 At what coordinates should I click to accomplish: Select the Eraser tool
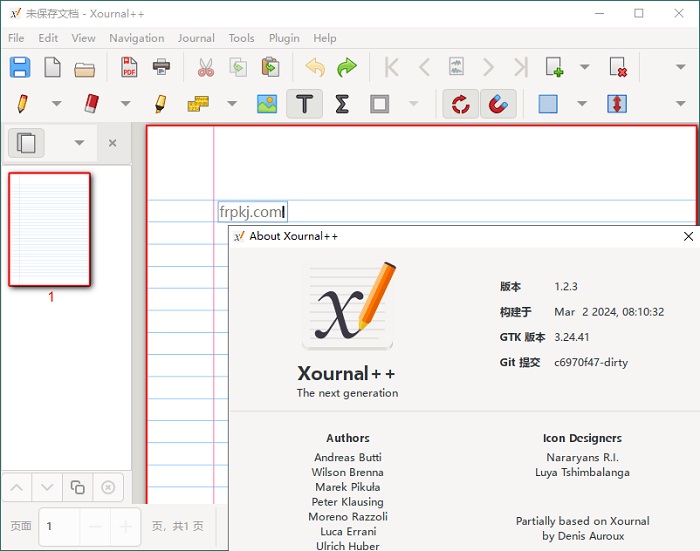[92, 104]
